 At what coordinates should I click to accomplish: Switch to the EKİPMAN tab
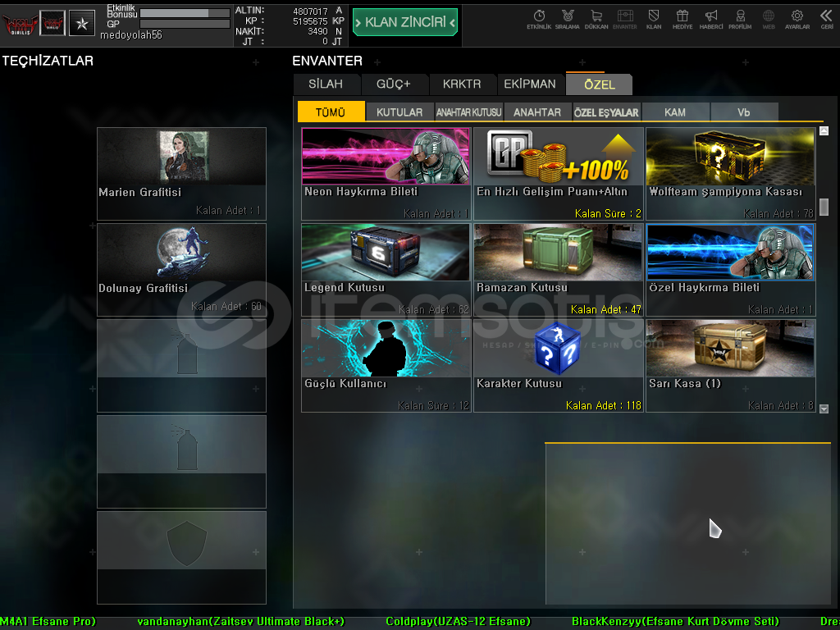(530, 84)
